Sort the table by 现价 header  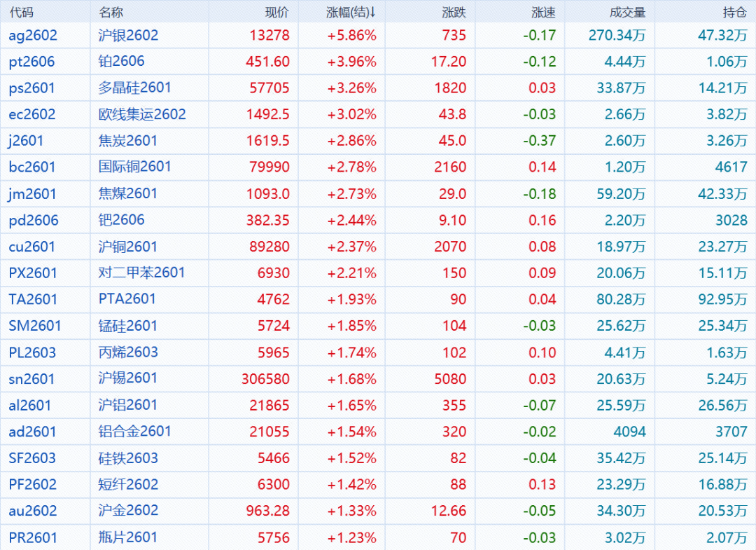tap(277, 12)
